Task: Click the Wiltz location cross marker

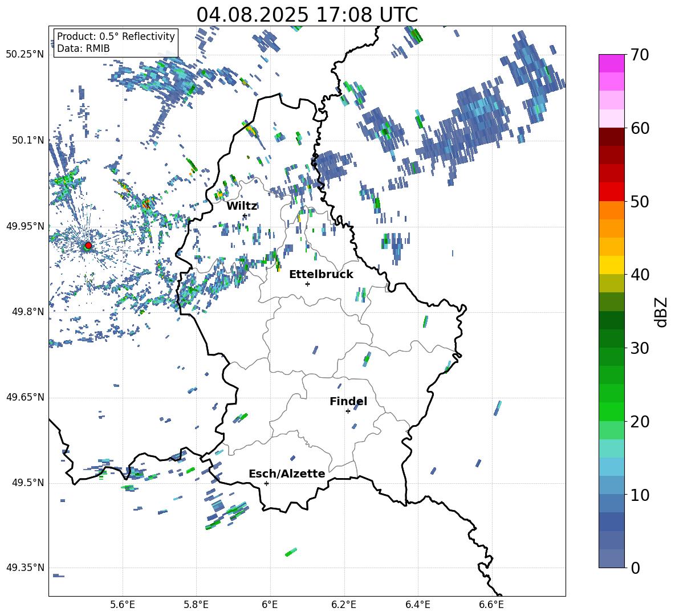Action: point(245,216)
